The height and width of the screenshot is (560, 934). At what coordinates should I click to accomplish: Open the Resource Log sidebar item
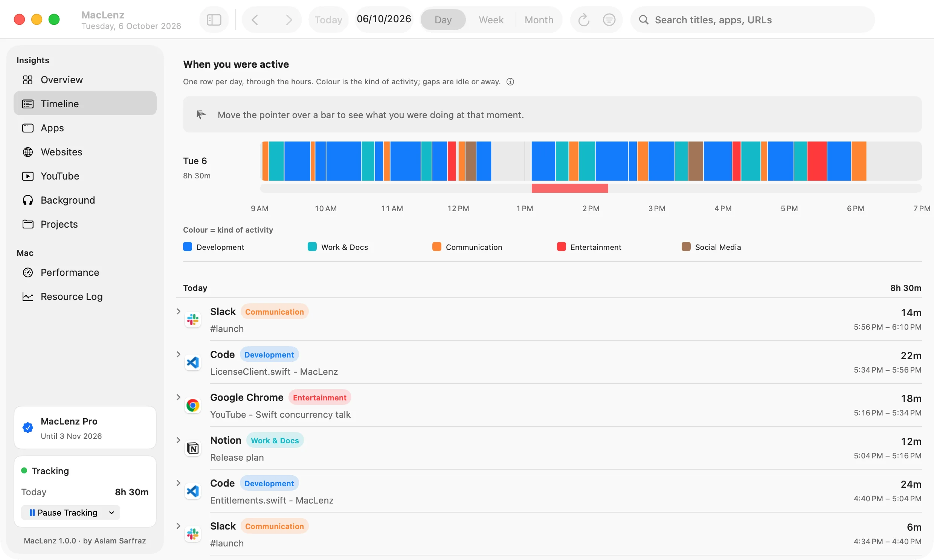click(x=85, y=297)
